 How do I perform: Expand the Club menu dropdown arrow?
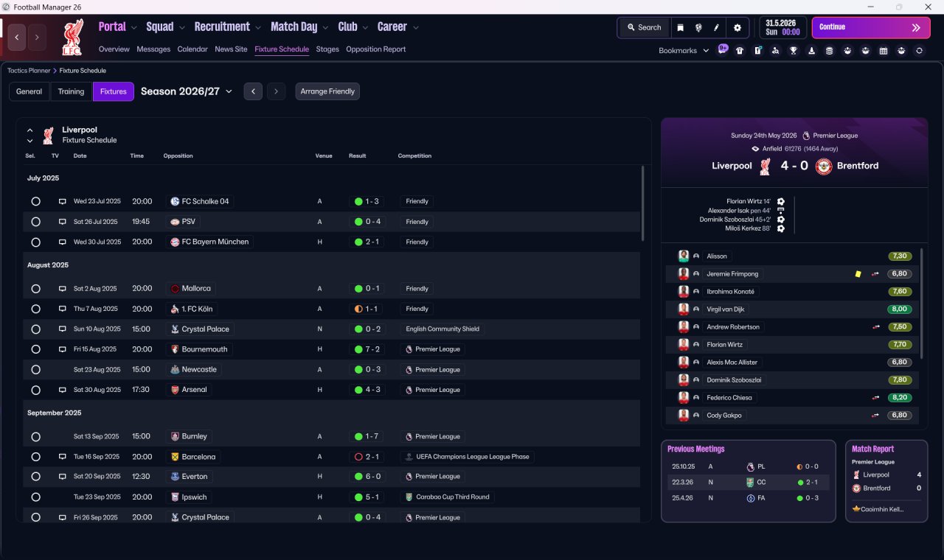pyautogui.click(x=365, y=28)
